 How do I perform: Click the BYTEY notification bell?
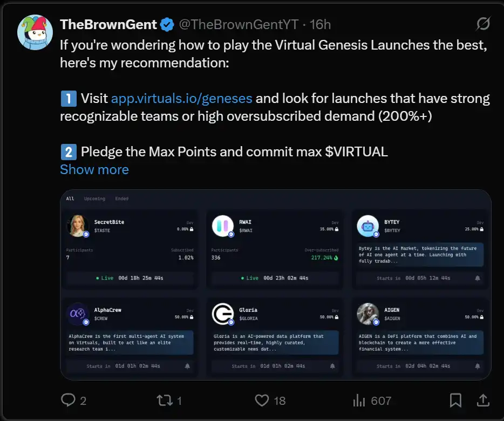coord(477,278)
